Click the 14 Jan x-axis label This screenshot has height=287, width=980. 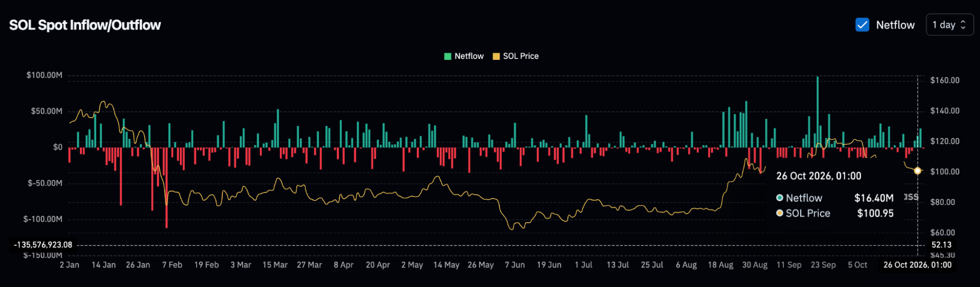pyautogui.click(x=104, y=265)
